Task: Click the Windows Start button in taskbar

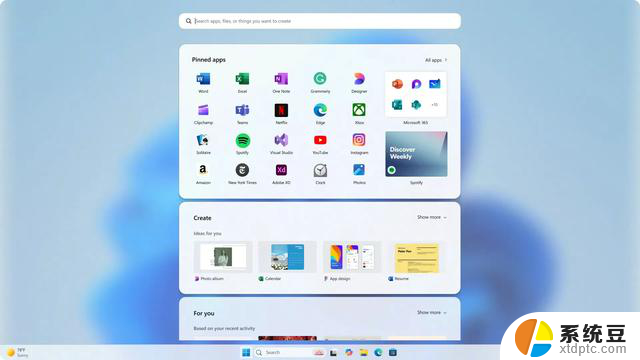Action: pyautogui.click(x=246, y=353)
